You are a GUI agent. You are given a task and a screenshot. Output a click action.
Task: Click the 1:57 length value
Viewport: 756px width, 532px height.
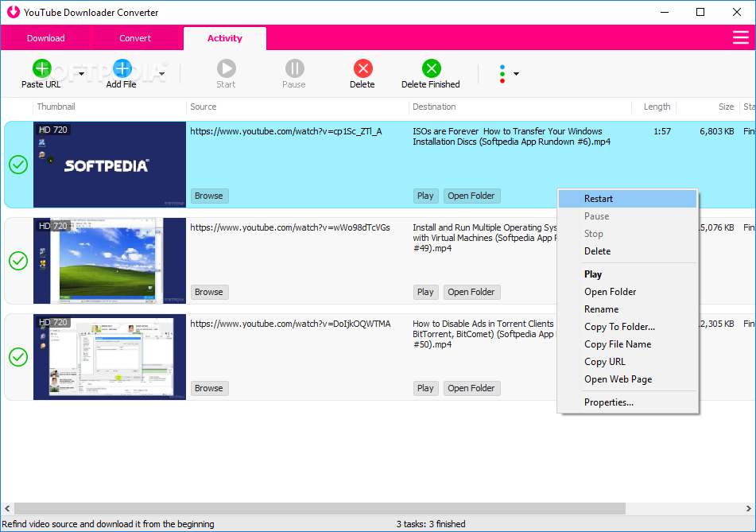click(x=662, y=131)
